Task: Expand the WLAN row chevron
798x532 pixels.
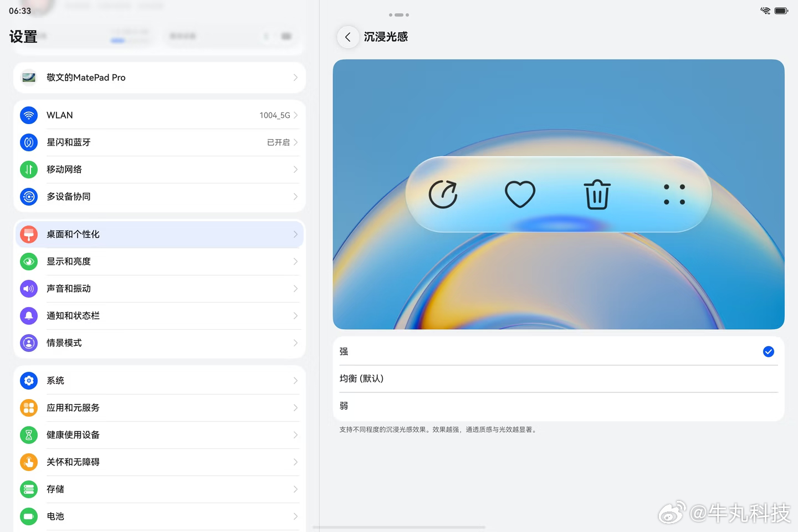Action: click(295, 115)
